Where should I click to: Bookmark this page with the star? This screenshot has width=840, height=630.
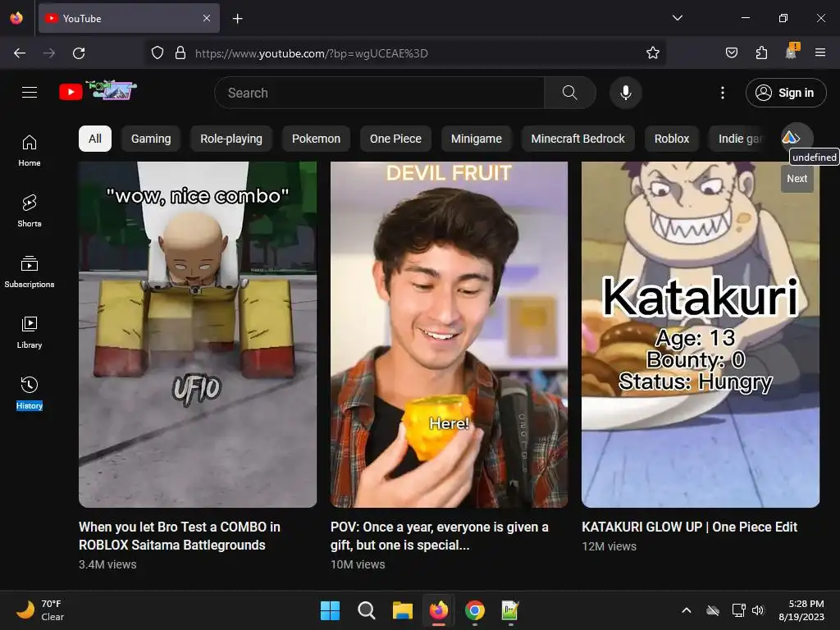pos(652,53)
